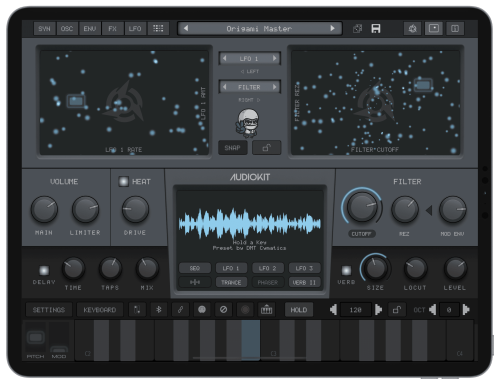The width and height of the screenshot is (500, 385).
Task: Toggle the DELAY on/off light
Action: (44, 270)
